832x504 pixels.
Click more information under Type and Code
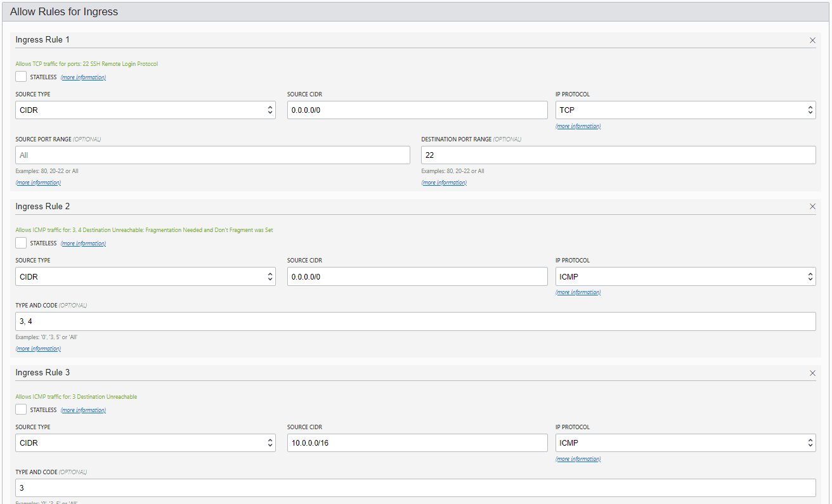tap(38, 348)
